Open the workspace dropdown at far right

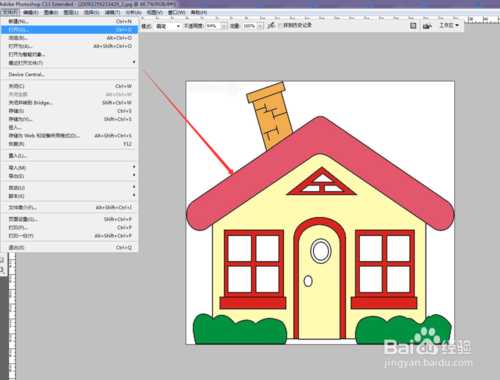(449, 25)
